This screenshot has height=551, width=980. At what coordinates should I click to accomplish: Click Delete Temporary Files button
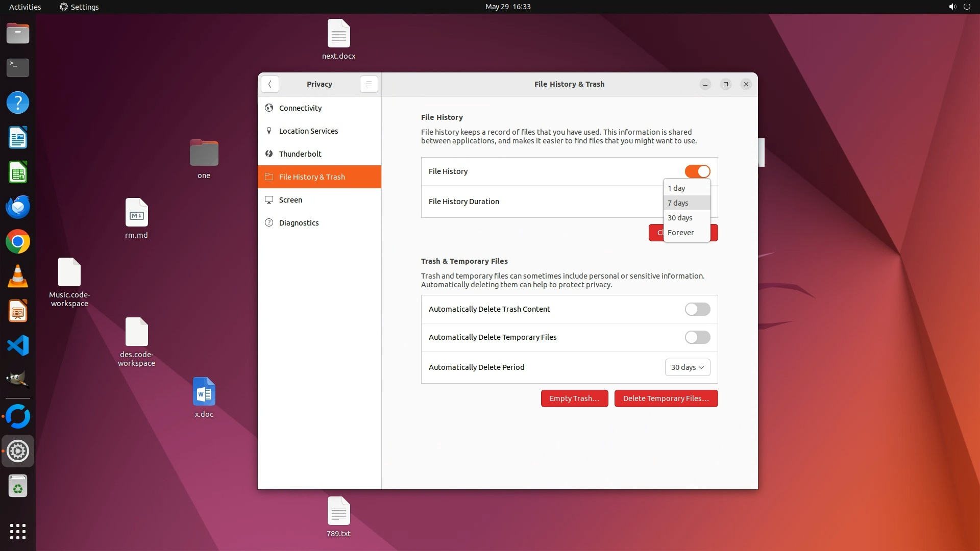[x=666, y=398]
